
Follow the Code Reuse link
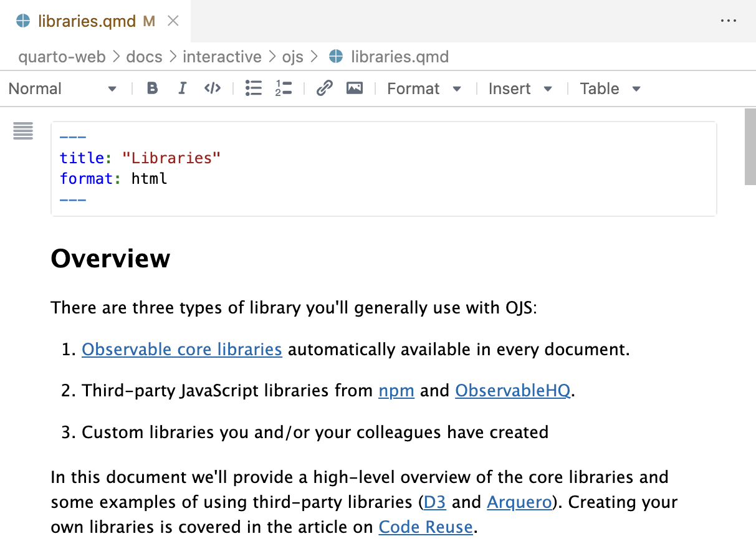point(425,527)
